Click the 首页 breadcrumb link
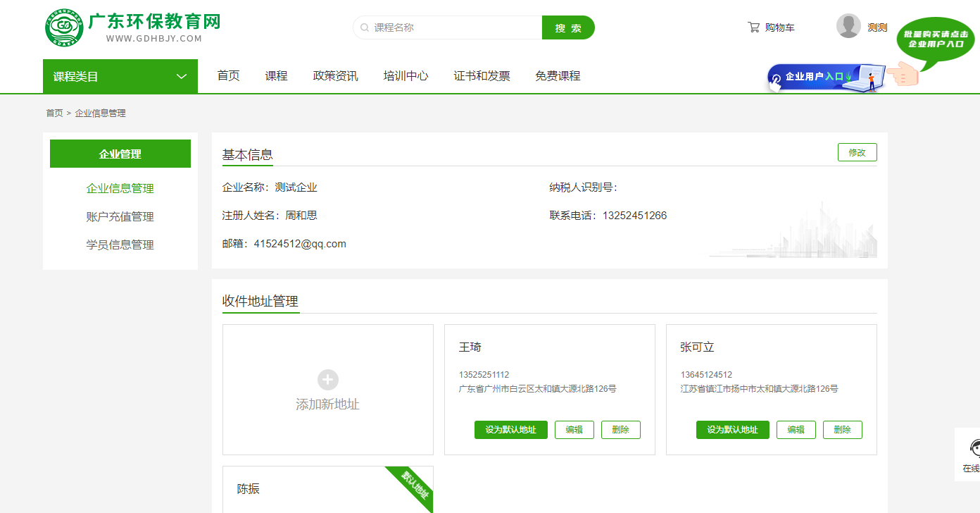Image resolution: width=980 pixels, height=513 pixels. click(x=54, y=113)
